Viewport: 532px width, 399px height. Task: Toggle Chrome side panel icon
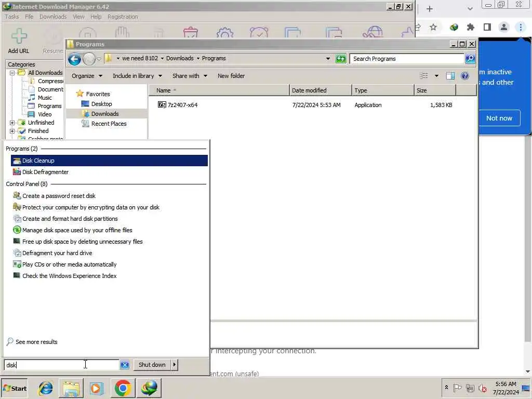click(487, 27)
